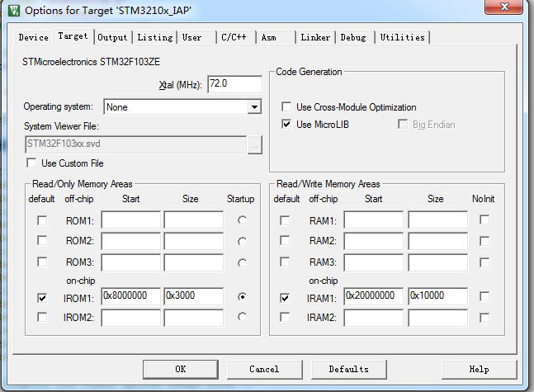
Task: Check the RAM1 default checkbox
Action: click(x=285, y=220)
